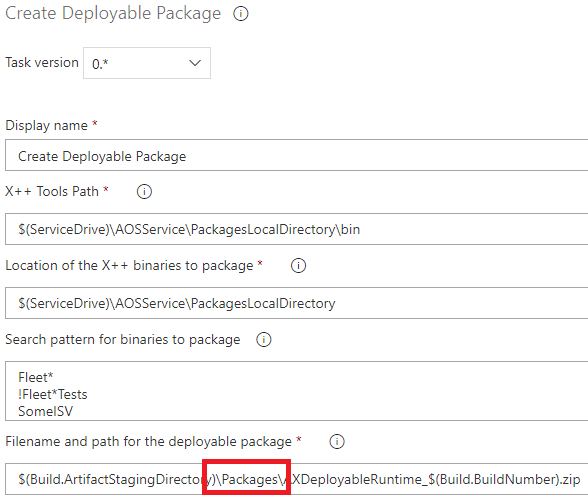Click the Display name input field

tap(297, 155)
